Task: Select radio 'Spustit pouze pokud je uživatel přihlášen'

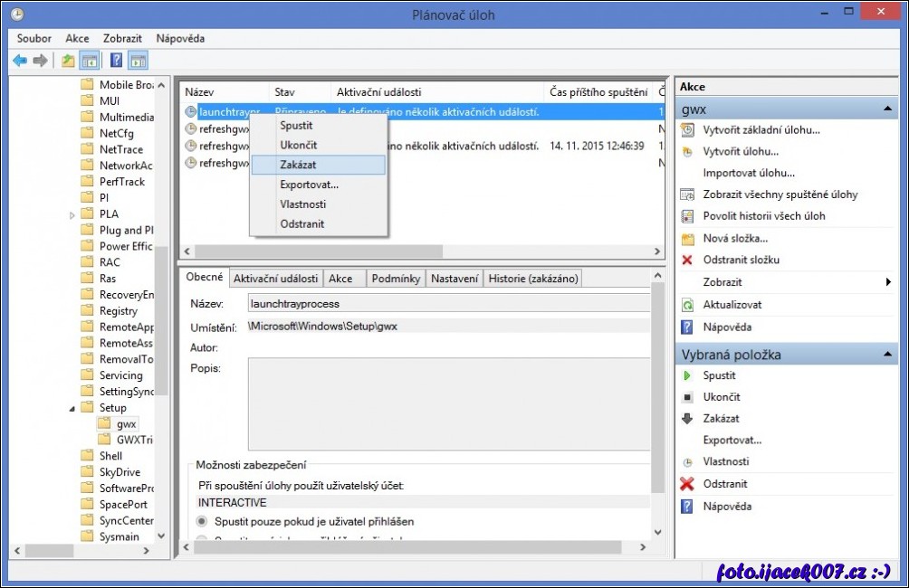Action: click(202, 522)
